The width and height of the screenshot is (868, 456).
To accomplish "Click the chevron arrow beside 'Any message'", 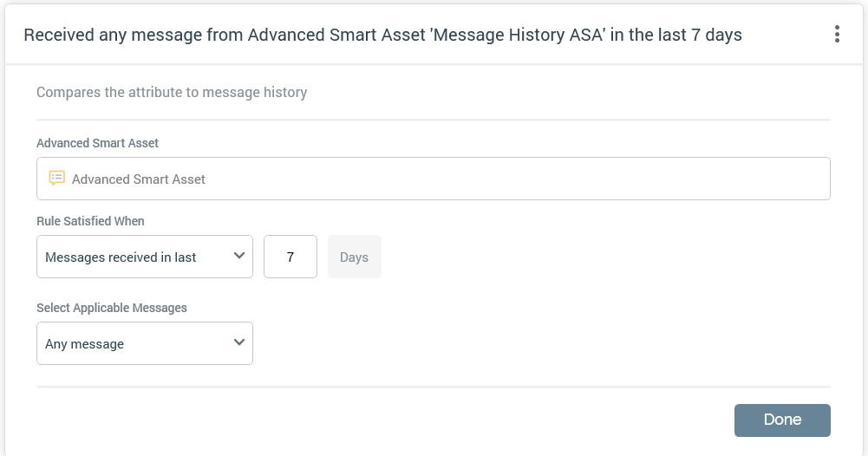I will pos(239,342).
